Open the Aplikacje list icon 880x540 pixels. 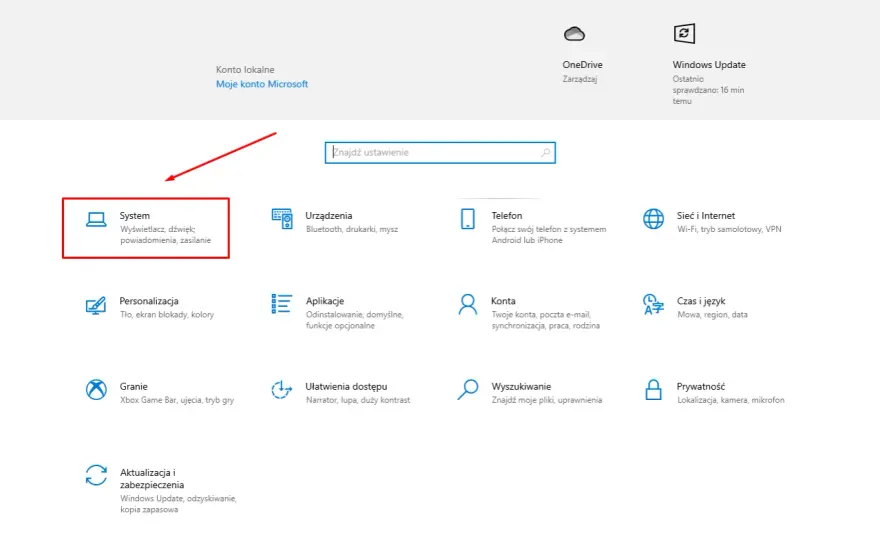[x=282, y=304]
